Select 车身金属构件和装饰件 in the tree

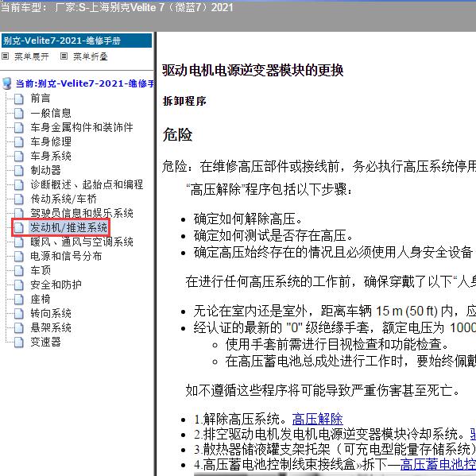tap(82, 127)
